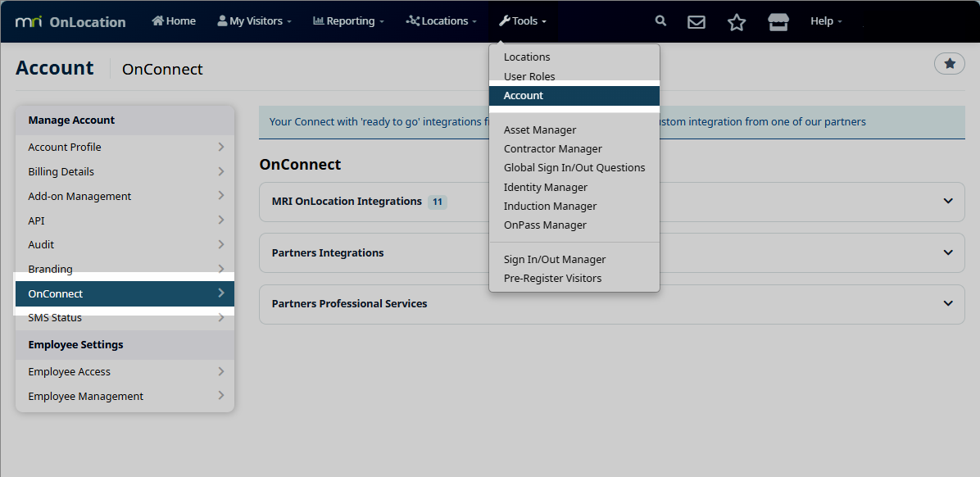Click the star icon in navbar
The height and width of the screenshot is (477, 980).
tap(737, 22)
